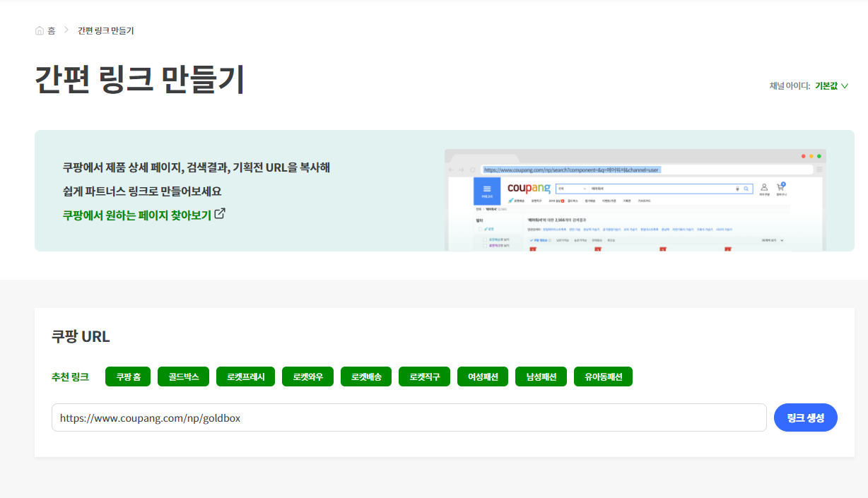The image size is (868, 498).
Task: Select the 남성패션 recommended link
Action: (x=541, y=377)
